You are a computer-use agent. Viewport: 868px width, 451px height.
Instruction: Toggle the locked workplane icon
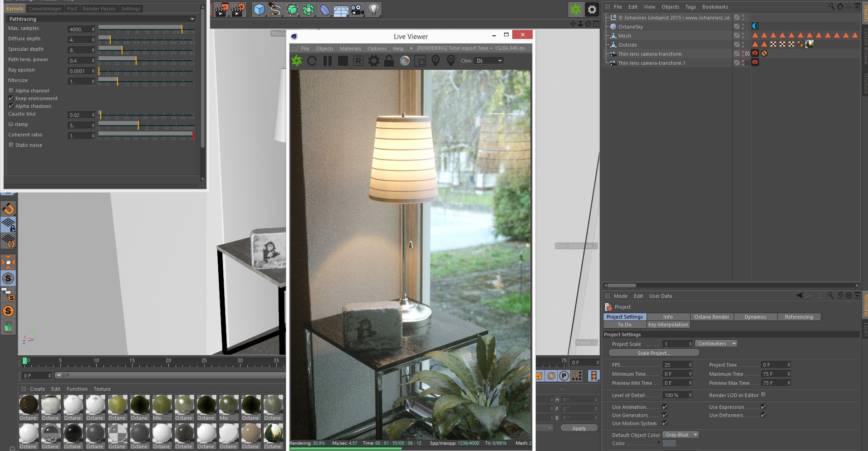[x=9, y=225]
